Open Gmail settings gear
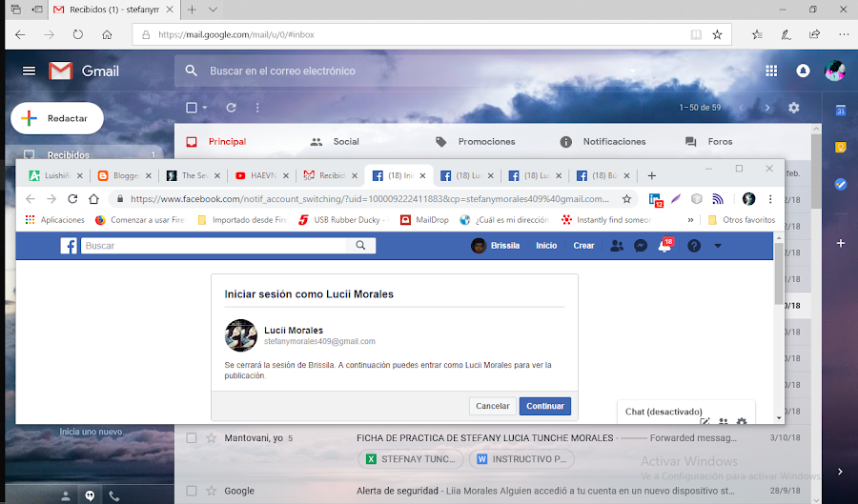The height and width of the screenshot is (504, 858). coord(794,108)
